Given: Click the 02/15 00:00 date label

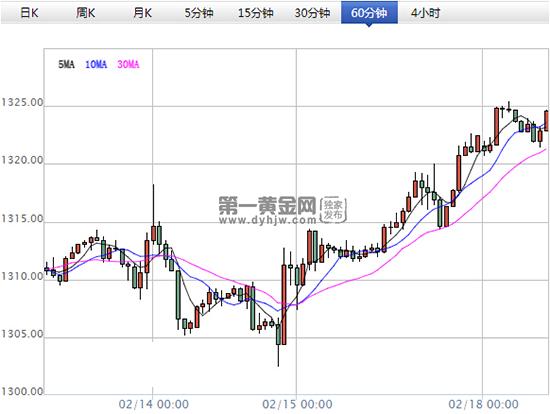Looking at the screenshot, I should [297, 404].
